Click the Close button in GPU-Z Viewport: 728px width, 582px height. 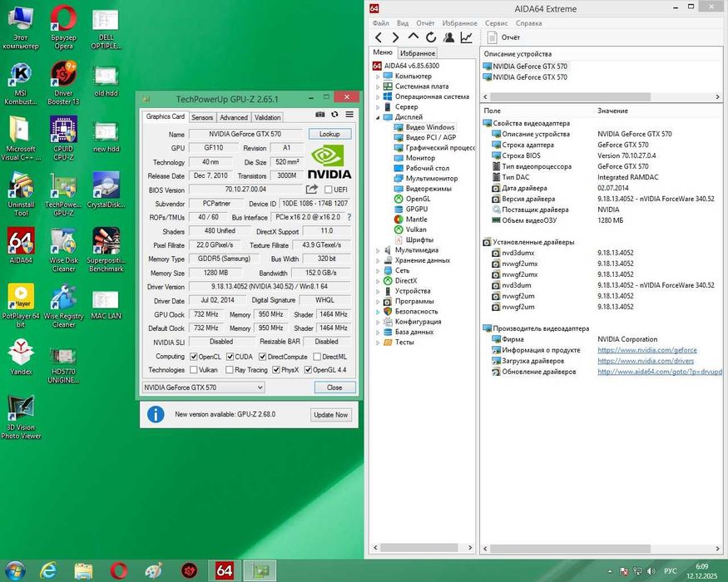(334, 387)
